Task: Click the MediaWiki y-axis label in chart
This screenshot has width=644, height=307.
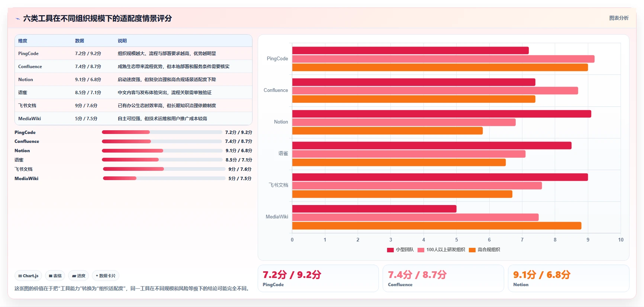Action: tap(277, 217)
